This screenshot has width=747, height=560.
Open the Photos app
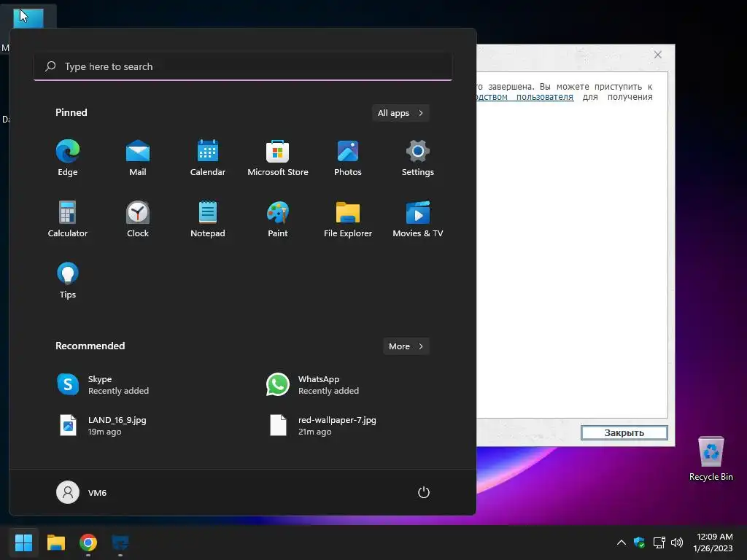coord(348,158)
